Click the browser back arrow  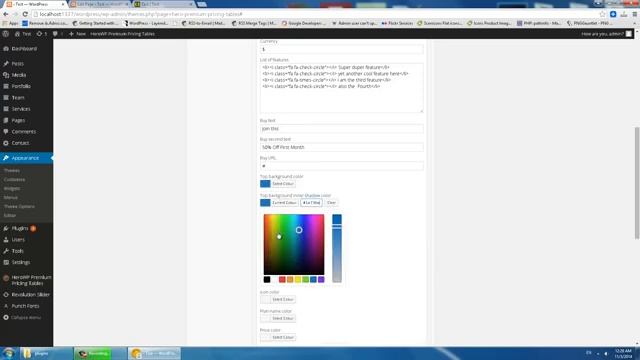(x=5, y=14)
